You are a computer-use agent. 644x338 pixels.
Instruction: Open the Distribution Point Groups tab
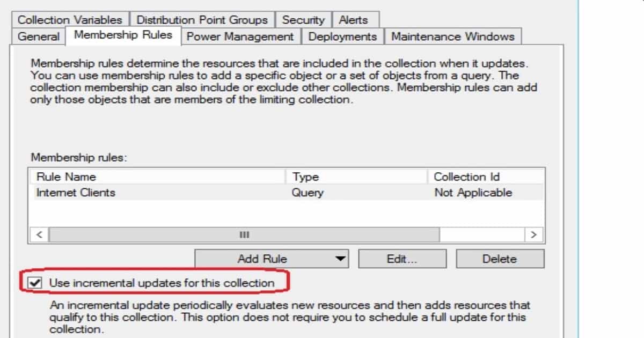point(202,20)
